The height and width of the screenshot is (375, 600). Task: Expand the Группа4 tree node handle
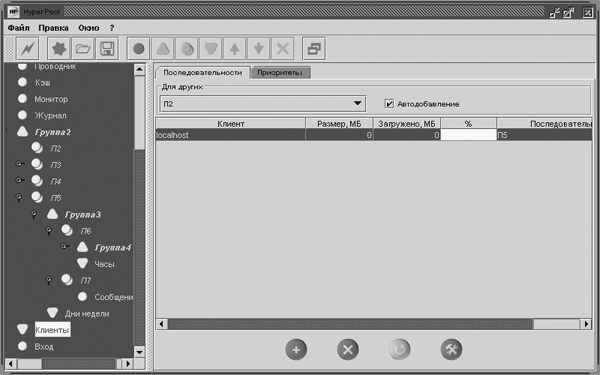[x=65, y=247]
